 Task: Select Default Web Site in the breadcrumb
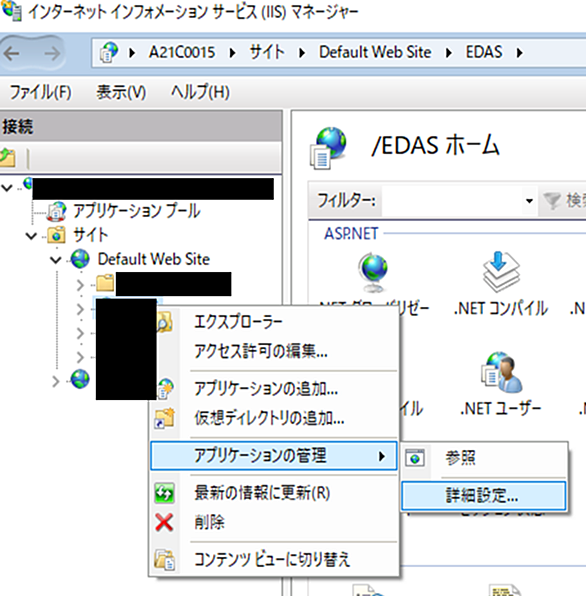[375, 52]
